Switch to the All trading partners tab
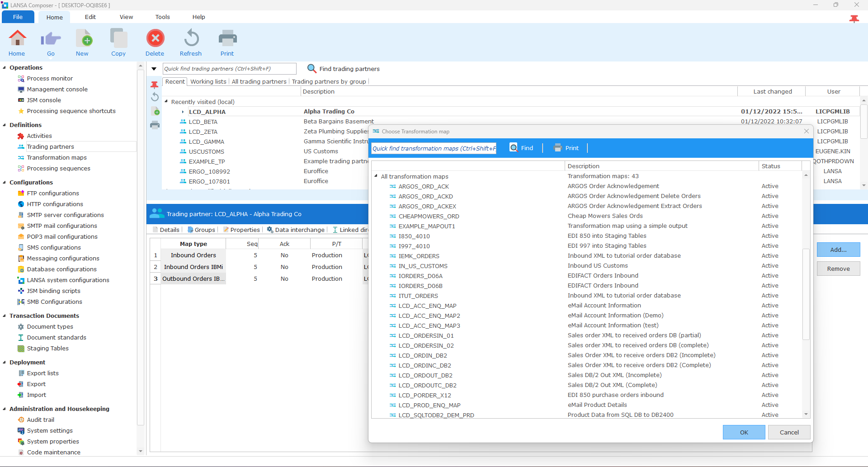 click(x=259, y=81)
